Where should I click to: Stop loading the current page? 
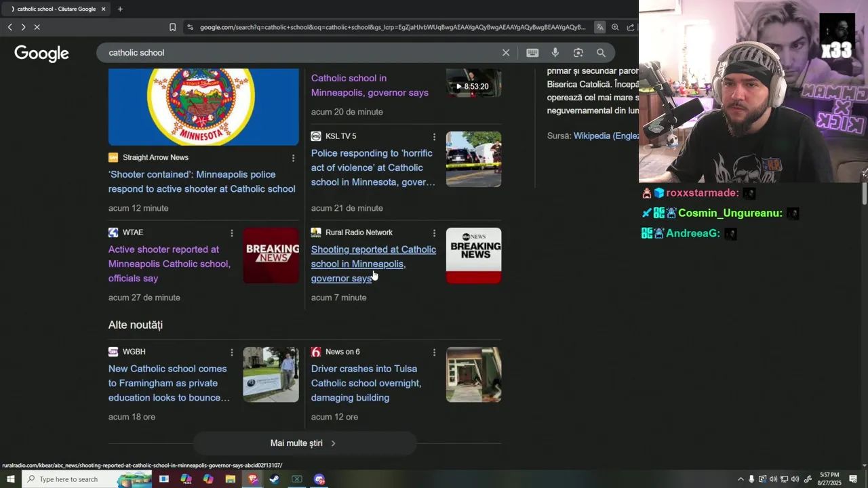point(37,27)
